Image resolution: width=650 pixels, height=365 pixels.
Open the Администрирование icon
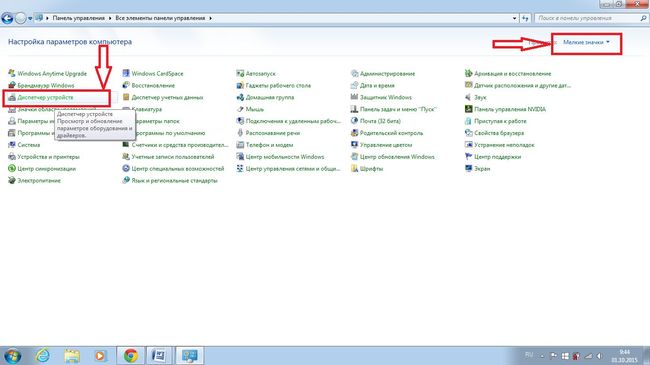click(x=354, y=73)
